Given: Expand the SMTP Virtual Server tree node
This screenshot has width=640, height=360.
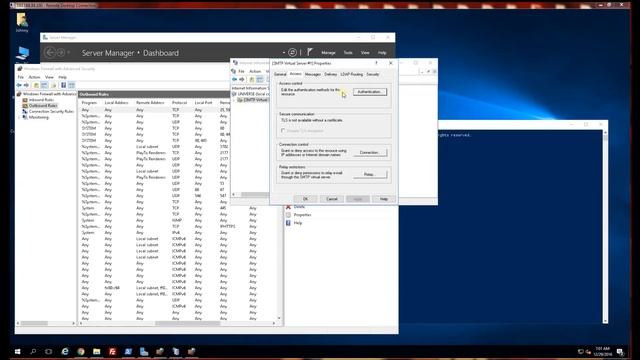Looking at the screenshot, I should (234, 100).
